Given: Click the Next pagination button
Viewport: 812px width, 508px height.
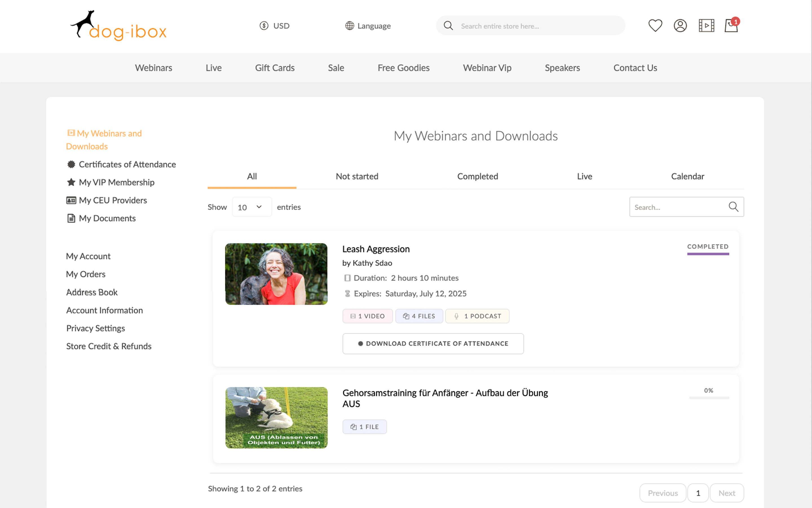Looking at the screenshot, I should click(x=727, y=493).
